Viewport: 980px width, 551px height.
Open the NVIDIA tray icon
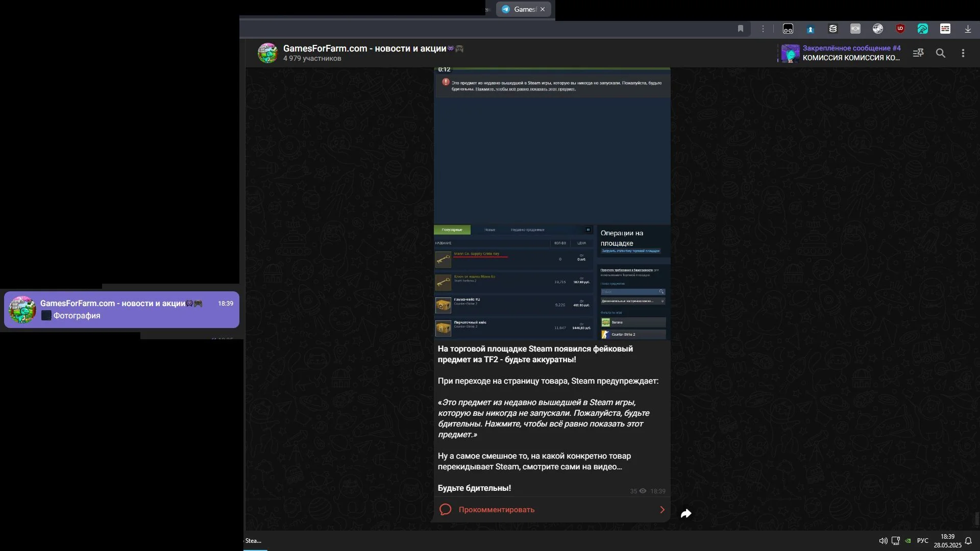pos(908,541)
